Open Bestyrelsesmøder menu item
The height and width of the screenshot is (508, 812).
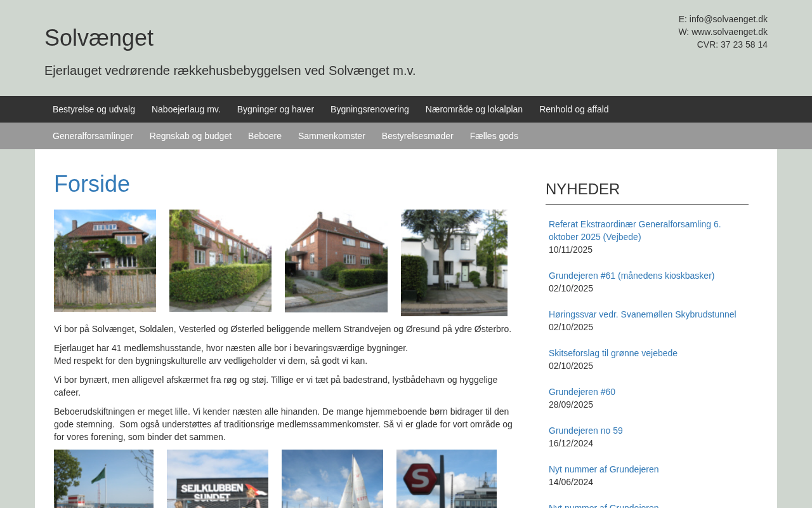[417, 136]
